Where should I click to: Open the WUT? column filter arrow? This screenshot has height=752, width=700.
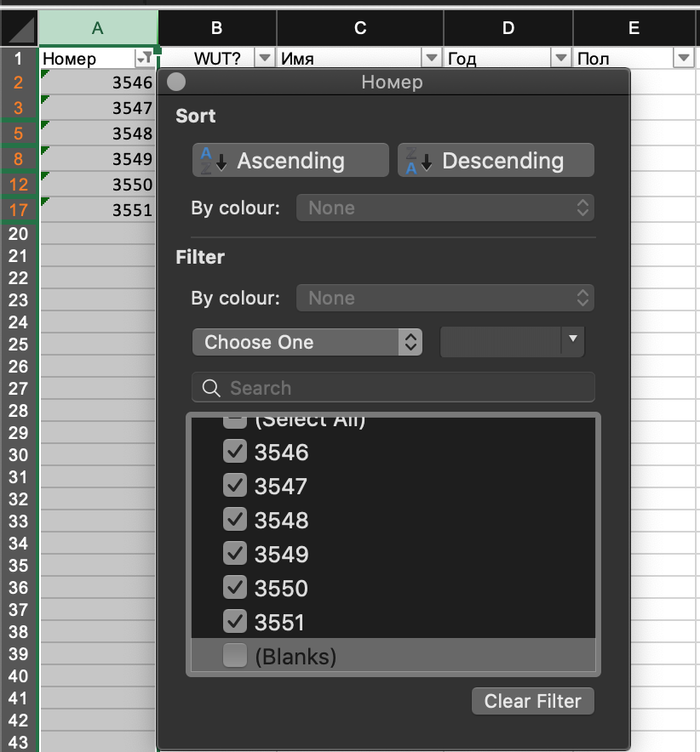coord(264,59)
